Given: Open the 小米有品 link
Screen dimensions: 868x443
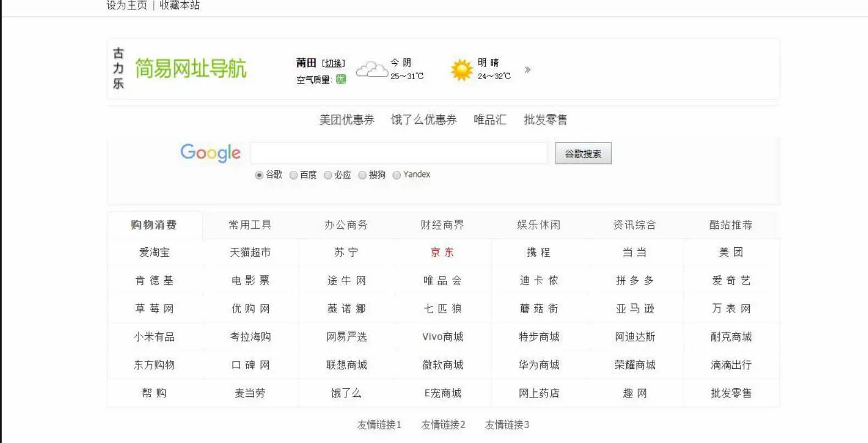Looking at the screenshot, I should pos(154,336).
